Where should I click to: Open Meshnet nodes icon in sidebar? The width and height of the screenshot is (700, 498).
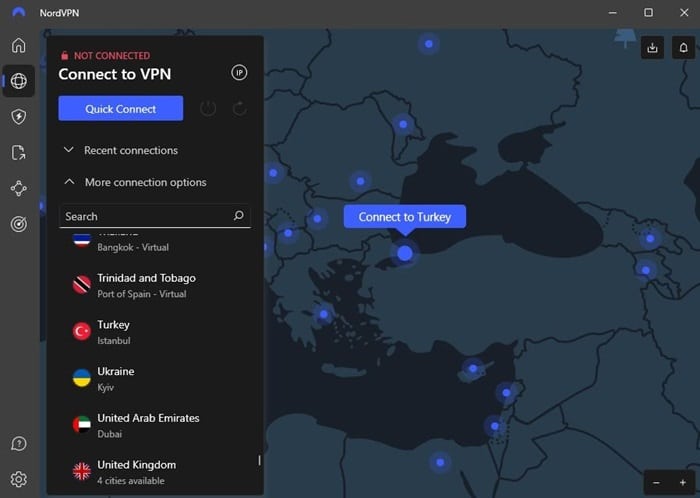pos(18,188)
